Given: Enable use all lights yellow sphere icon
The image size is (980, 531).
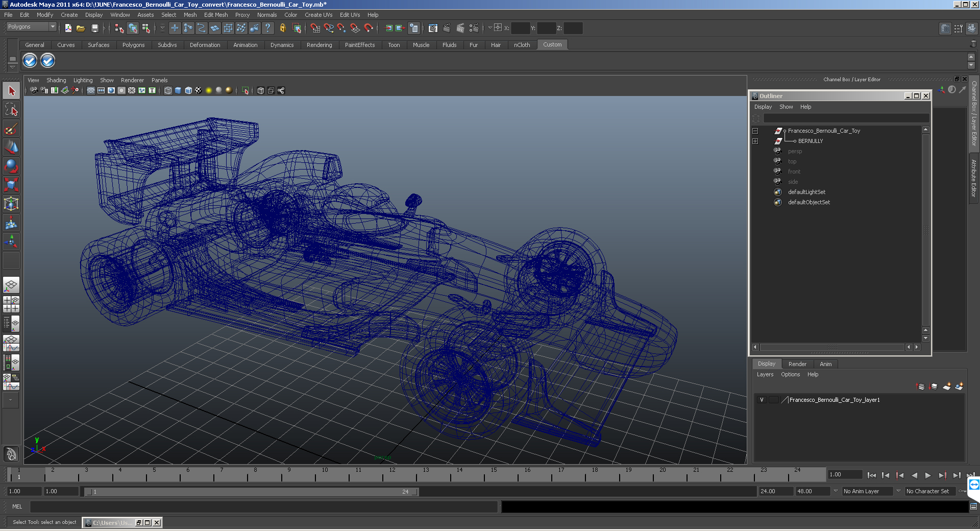Looking at the screenshot, I should pos(209,90).
